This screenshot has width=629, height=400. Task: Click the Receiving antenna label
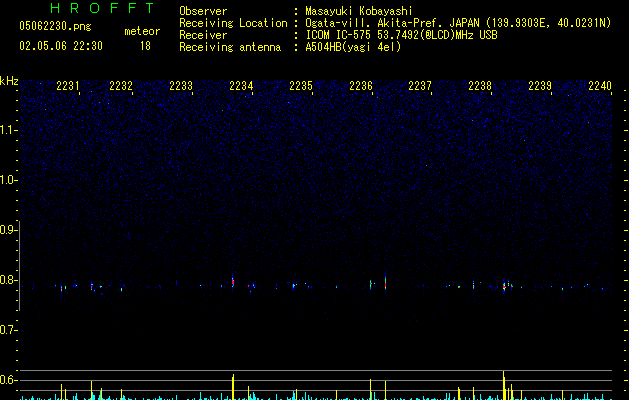tap(230, 47)
